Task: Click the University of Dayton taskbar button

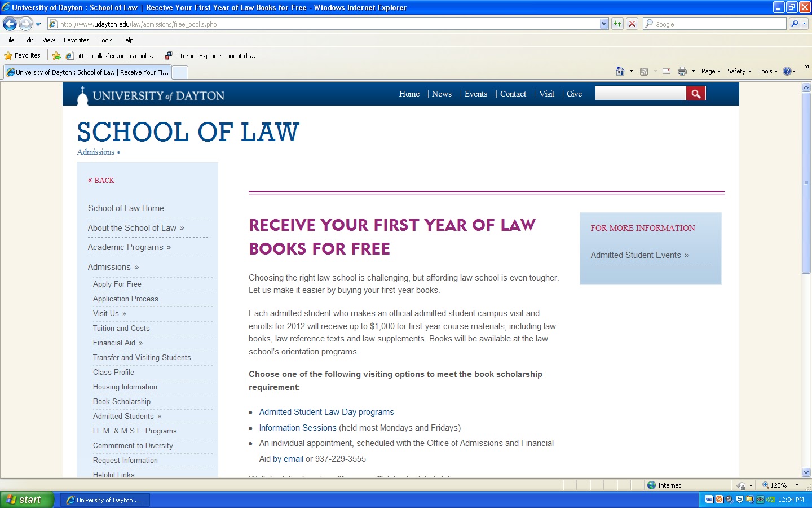Action: (105, 500)
